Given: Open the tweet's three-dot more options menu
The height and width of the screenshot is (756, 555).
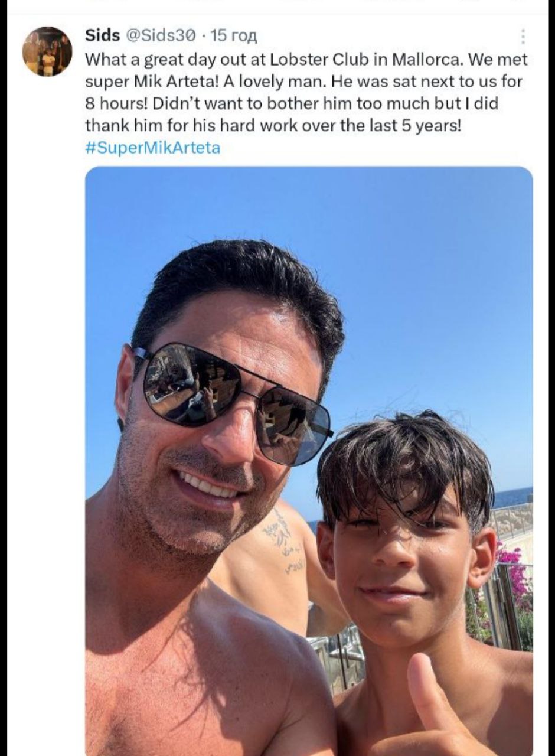Looking at the screenshot, I should click(523, 37).
